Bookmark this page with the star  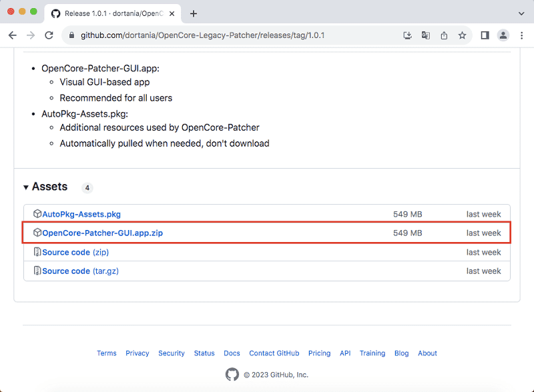click(462, 35)
